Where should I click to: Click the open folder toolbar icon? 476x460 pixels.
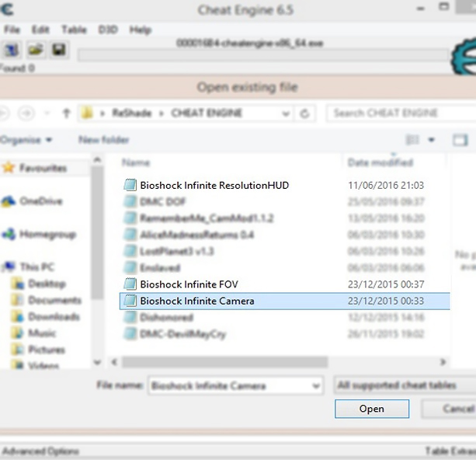click(x=36, y=51)
